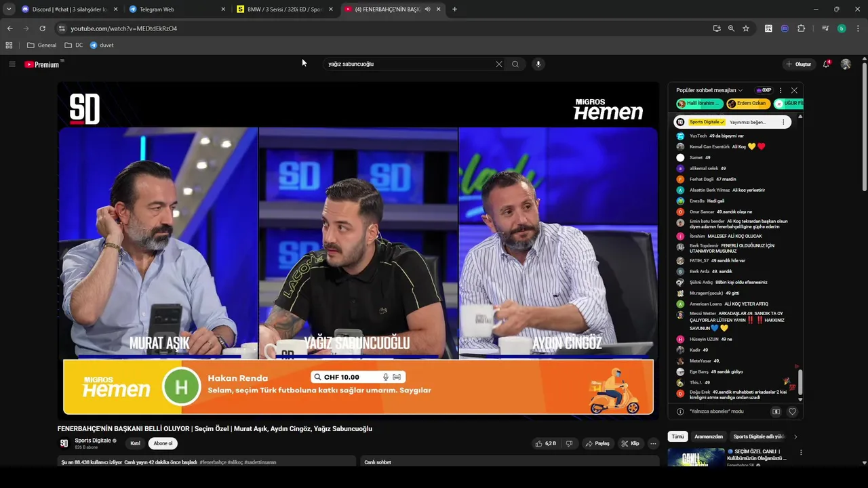Send a Super Chat with the dollar icon

776,411
